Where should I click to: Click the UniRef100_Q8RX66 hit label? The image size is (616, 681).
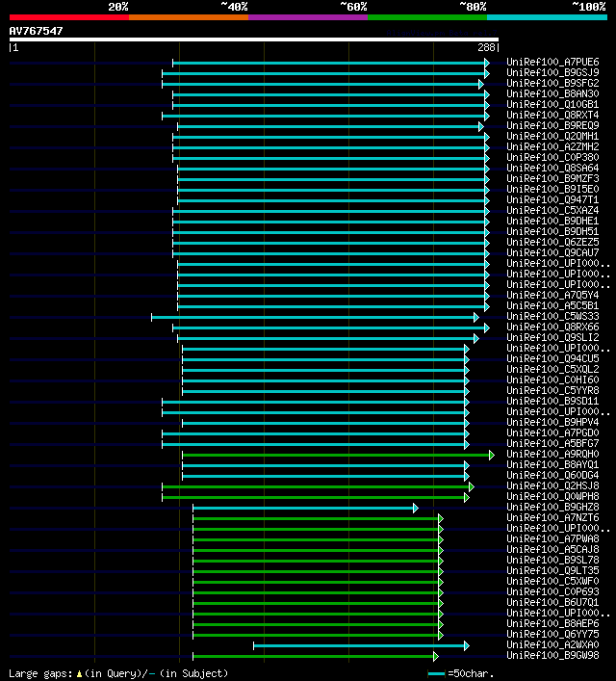coord(552,327)
